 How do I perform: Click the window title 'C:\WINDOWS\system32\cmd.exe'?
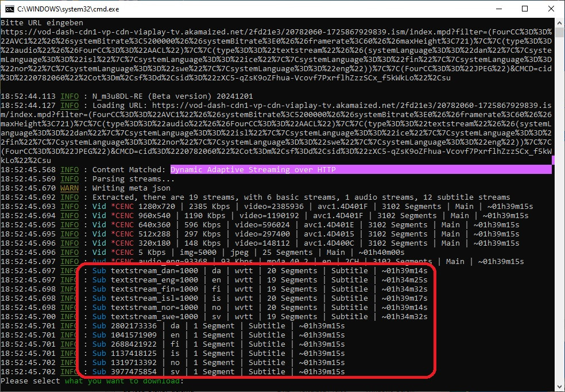click(x=68, y=9)
